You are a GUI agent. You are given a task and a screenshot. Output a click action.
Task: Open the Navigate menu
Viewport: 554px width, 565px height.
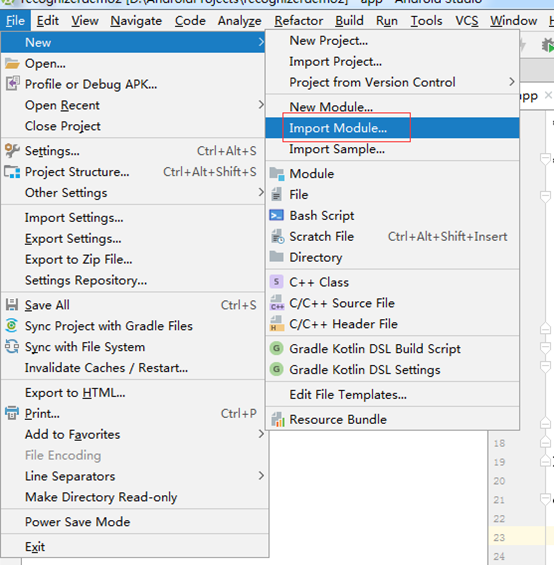coord(136,21)
